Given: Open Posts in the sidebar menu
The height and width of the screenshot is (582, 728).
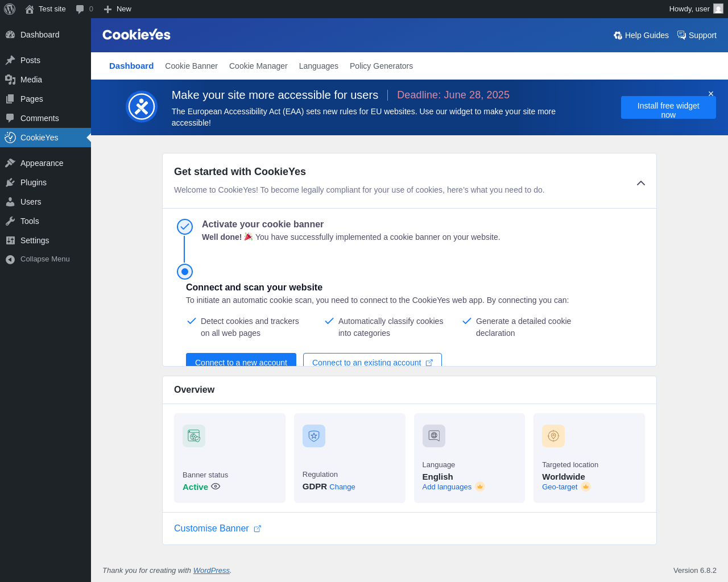Looking at the screenshot, I should 45,60.
